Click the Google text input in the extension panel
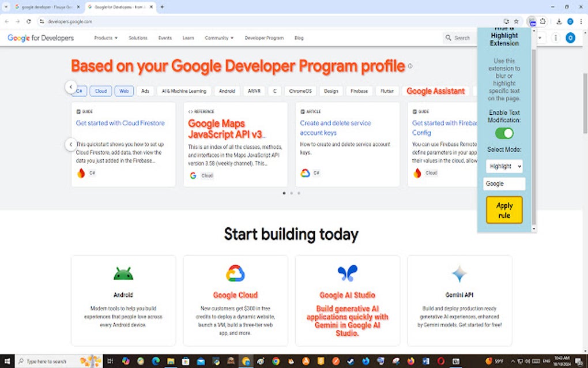 pos(503,183)
